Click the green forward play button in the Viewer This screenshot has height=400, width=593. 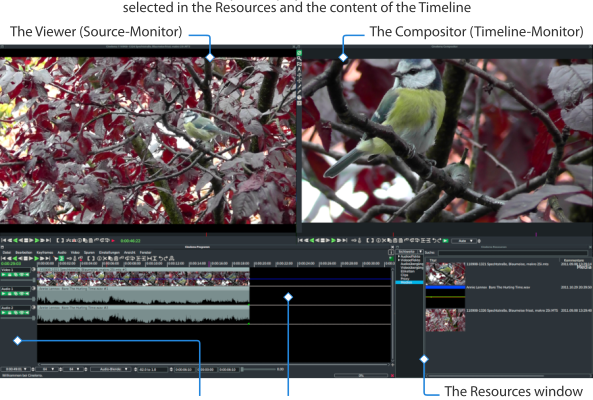click(37, 240)
